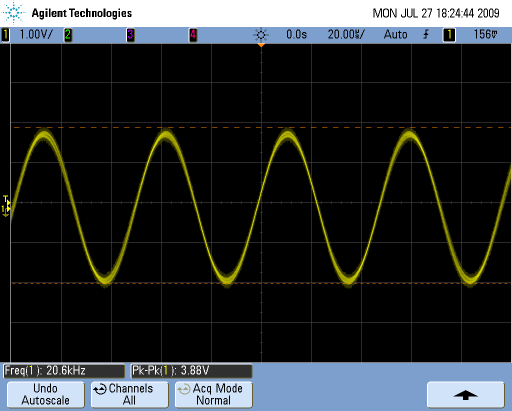
Task: Click the up arrow return softkey
Action: click(466, 395)
